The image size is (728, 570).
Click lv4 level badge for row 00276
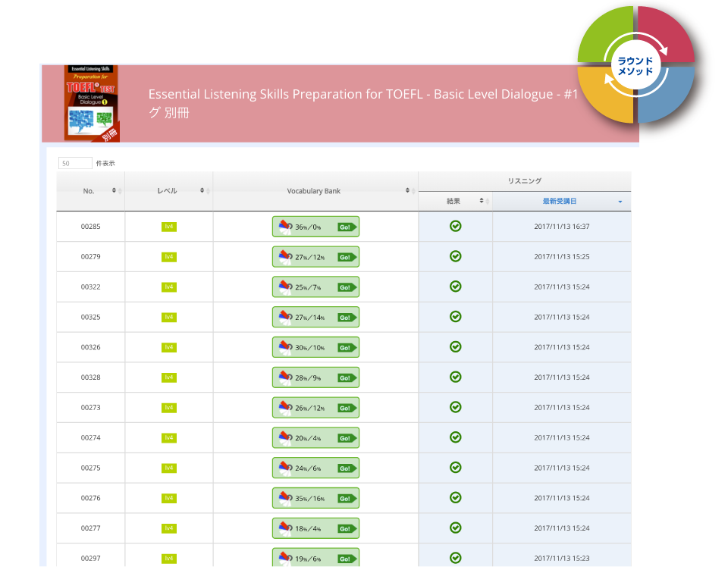coord(169,499)
